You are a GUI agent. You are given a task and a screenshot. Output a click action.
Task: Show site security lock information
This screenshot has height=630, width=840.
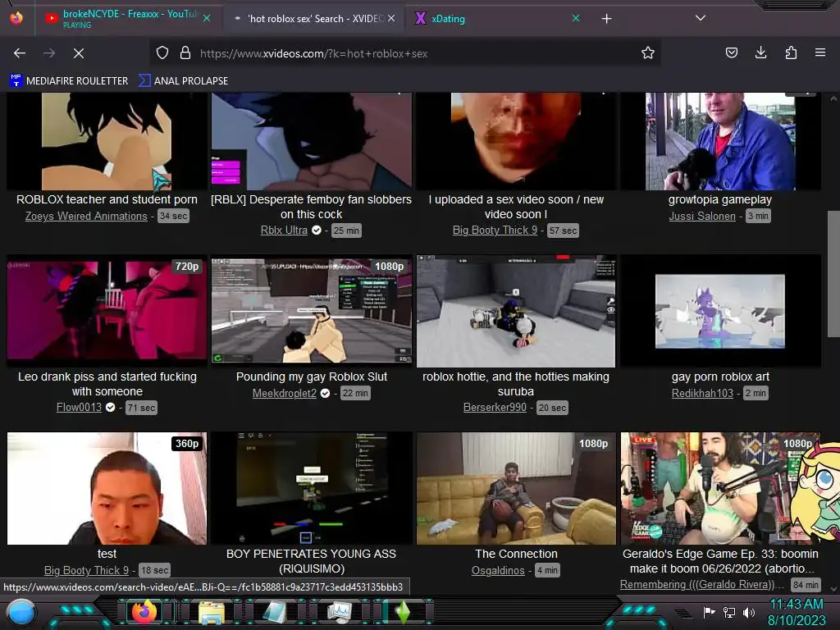click(185, 53)
